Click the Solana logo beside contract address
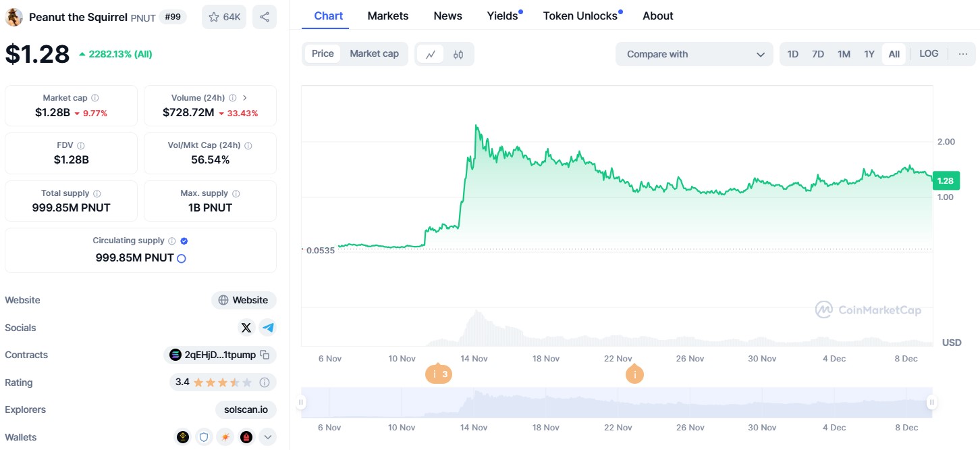This screenshot has height=450, width=980. (x=175, y=355)
